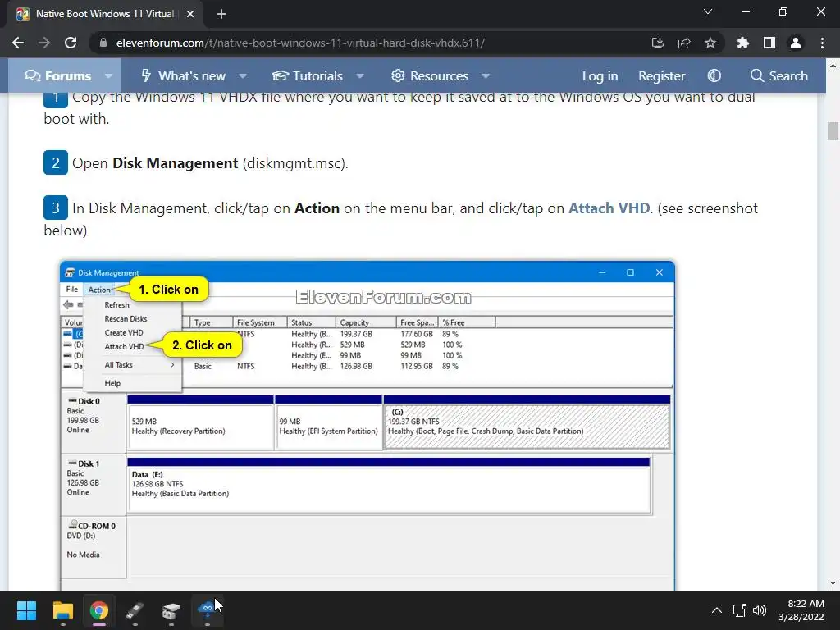
Task: Open the volume speaker tray icon
Action: click(759, 610)
